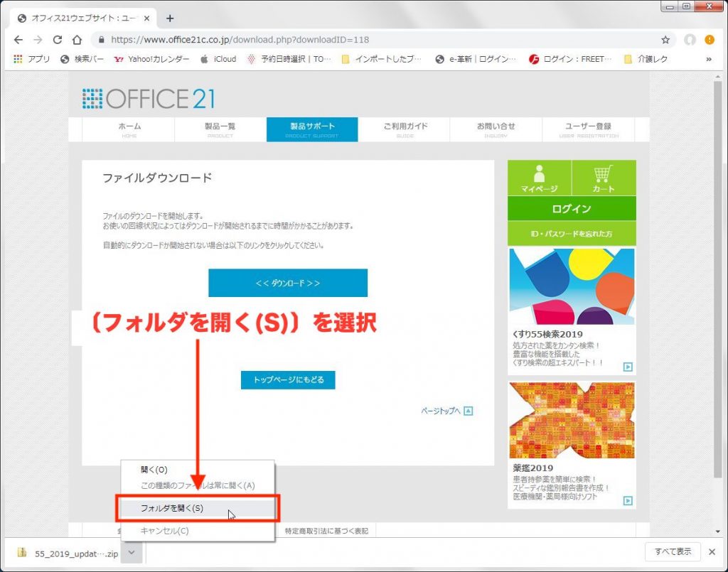The image size is (728, 572).
Task: Close the オフィス21ウェブサイト tab
Action: click(x=146, y=18)
